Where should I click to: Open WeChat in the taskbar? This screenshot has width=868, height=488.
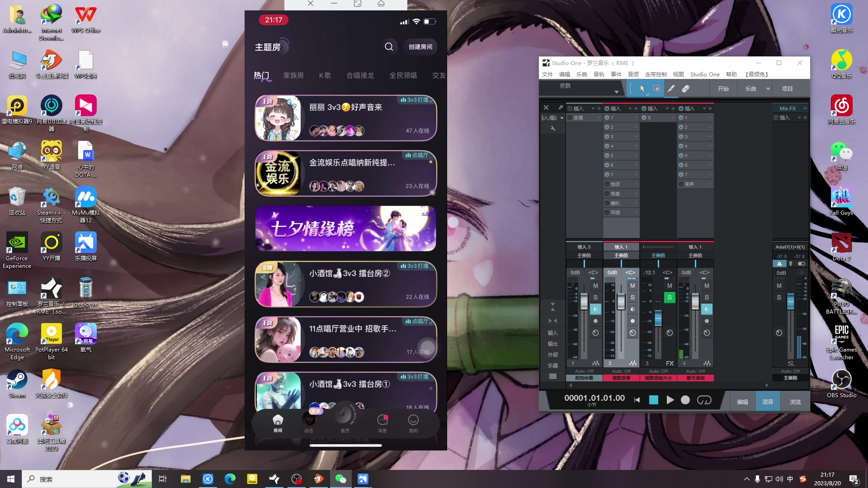[x=340, y=479]
